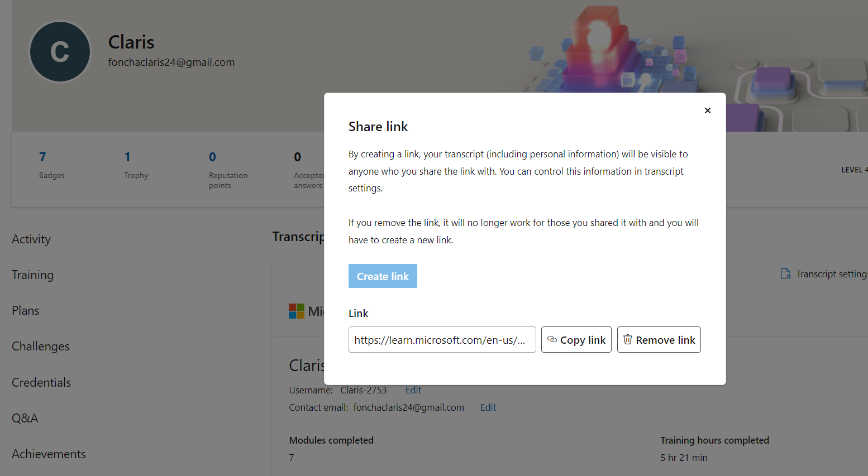This screenshot has width=868, height=476.
Task: Open the Activity section
Action: [31, 239]
